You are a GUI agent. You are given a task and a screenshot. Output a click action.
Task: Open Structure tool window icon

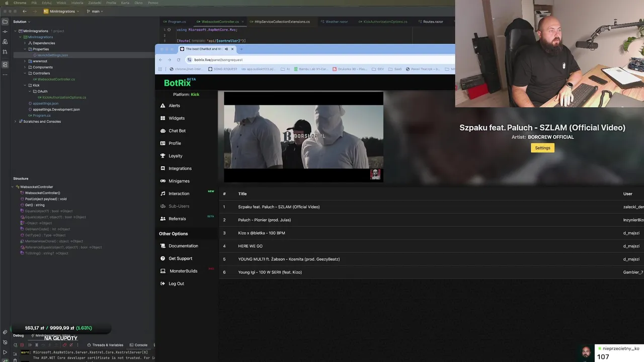click(5, 64)
